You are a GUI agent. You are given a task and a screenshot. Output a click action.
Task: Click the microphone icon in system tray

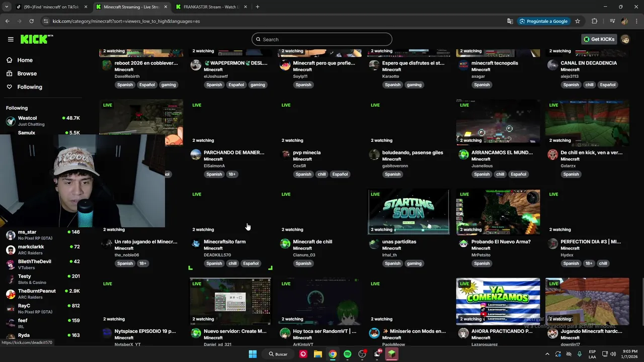[580, 354]
